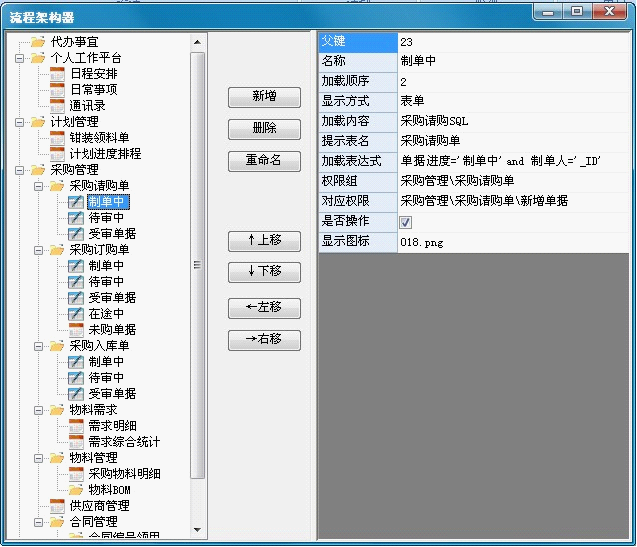Select 制单中 under 采购订购单

coord(106,266)
